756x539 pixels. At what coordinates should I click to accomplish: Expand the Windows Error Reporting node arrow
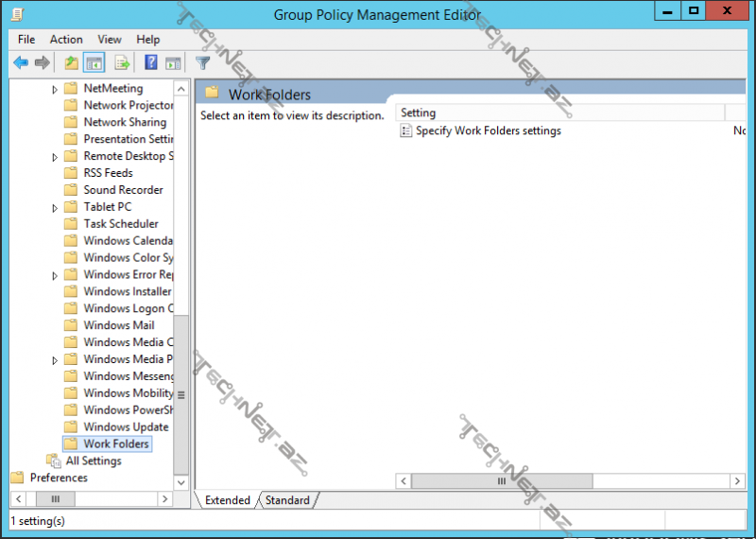point(55,275)
